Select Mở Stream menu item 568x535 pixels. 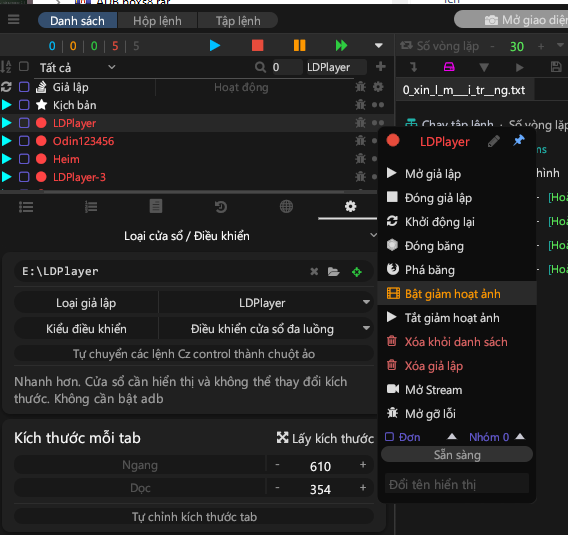pos(457,390)
